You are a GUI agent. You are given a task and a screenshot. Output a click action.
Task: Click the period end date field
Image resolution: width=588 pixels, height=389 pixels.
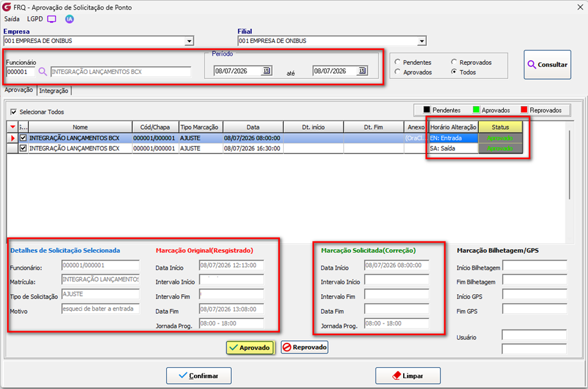(335, 71)
